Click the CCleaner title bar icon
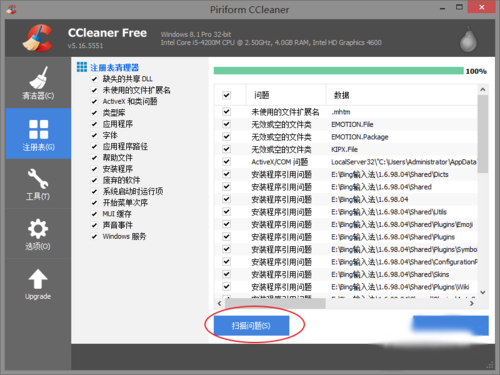Viewport: 500px width, 375px height. click(x=11, y=9)
